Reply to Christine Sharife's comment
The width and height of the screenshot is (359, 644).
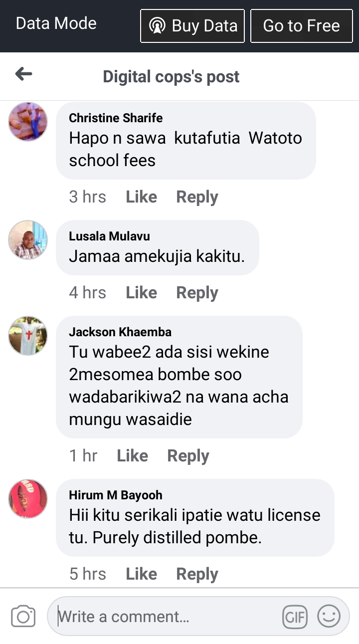[197, 197]
